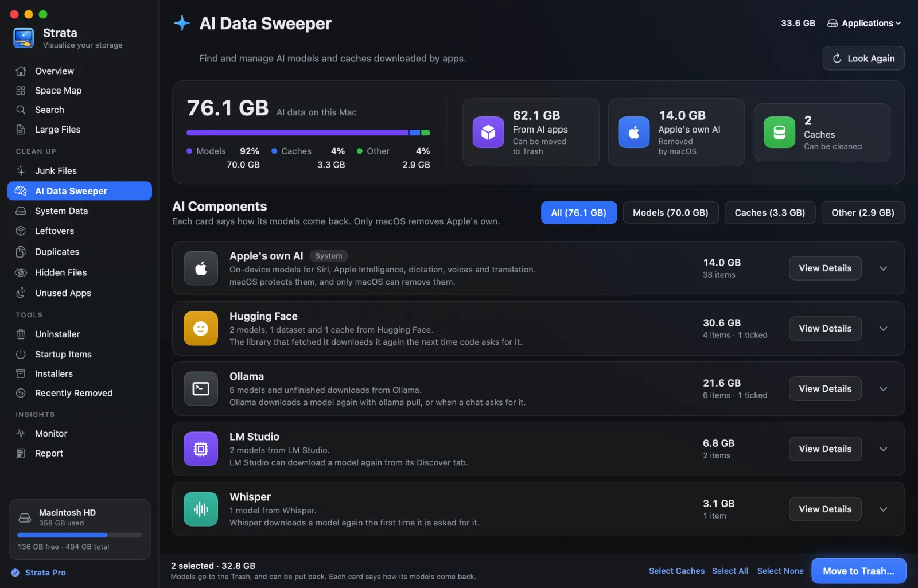The image size is (918, 588).
Task: Open System Data drive icon
Action: [21, 211]
